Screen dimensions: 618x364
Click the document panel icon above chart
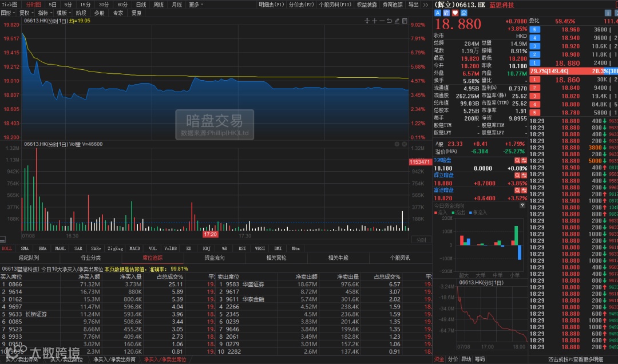[405, 21]
